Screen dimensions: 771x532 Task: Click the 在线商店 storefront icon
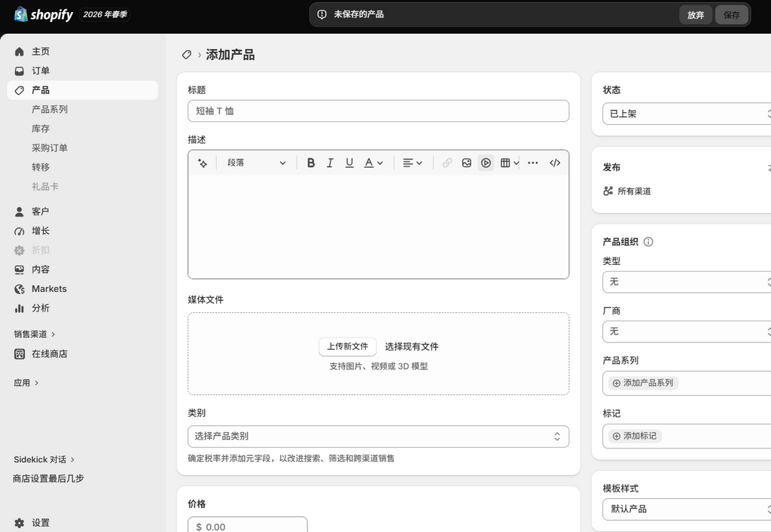(x=19, y=354)
